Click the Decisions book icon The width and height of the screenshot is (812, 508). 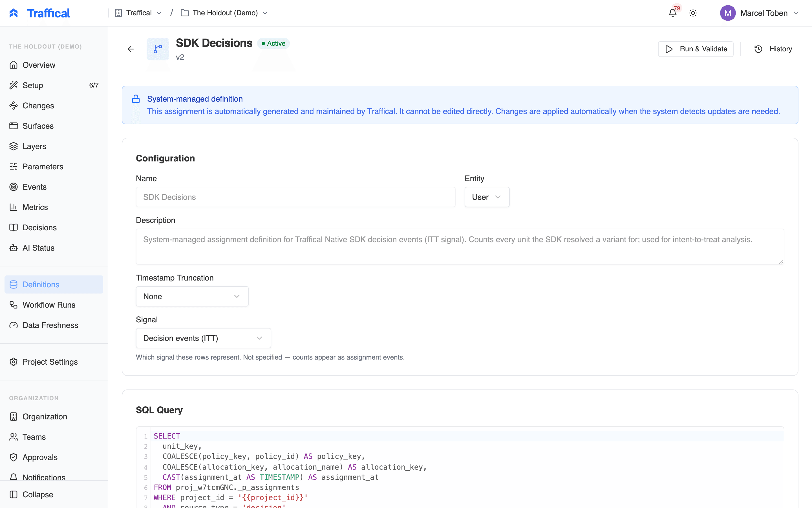[14, 227]
